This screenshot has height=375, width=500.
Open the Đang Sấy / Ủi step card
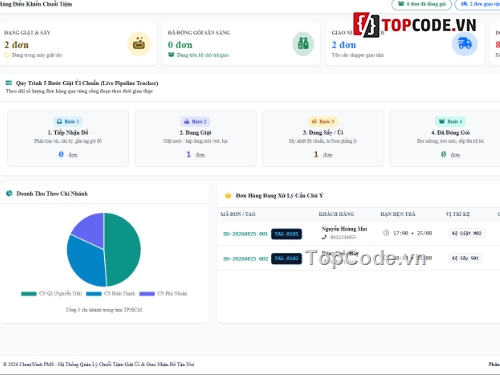pos(323,138)
